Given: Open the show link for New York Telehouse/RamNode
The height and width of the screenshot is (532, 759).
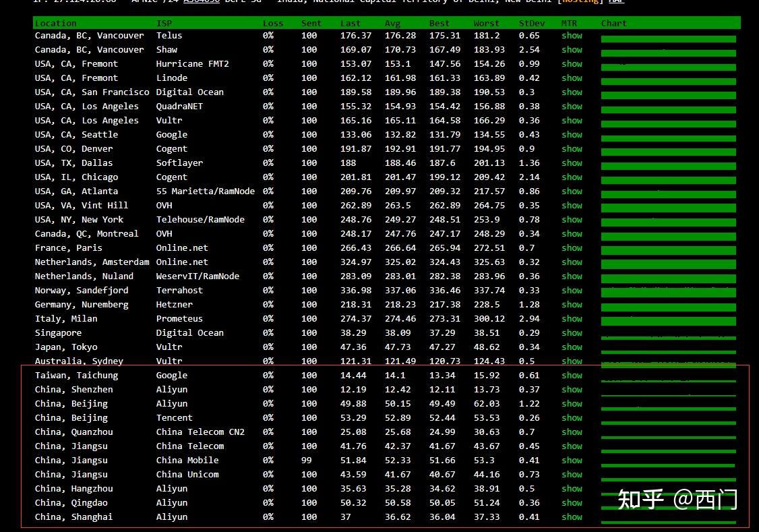Looking at the screenshot, I should point(572,220).
